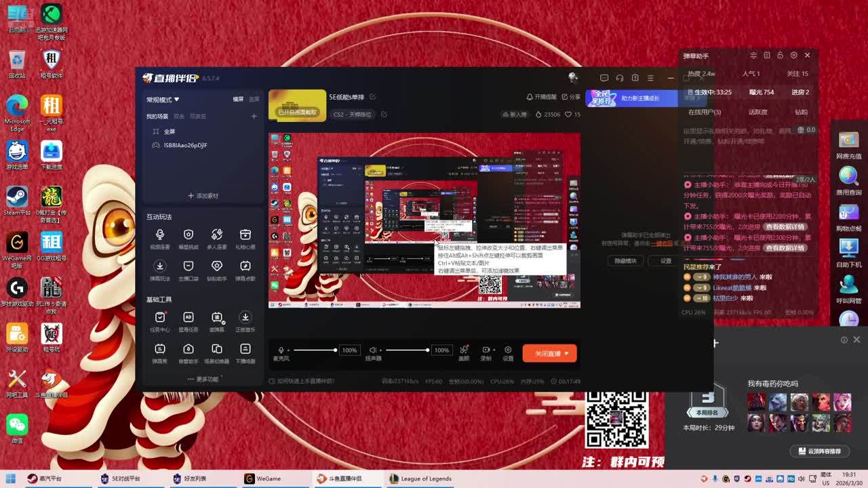
Task: Switch to 横屏 landscape orientation
Action: point(238,100)
